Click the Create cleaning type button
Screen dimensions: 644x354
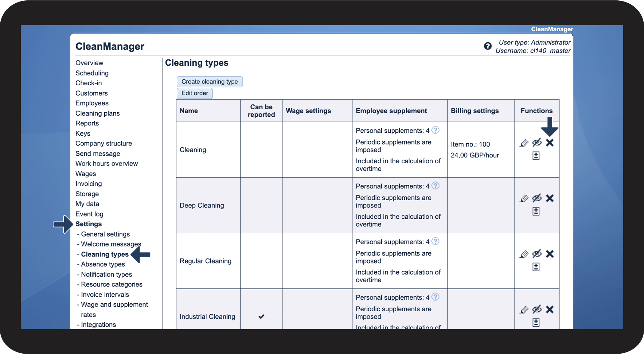(210, 82)
